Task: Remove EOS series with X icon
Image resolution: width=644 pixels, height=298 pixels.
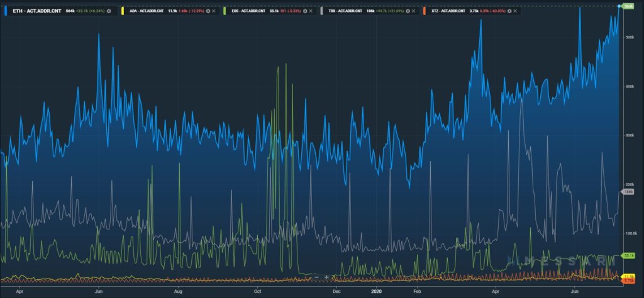Action: tap(311, 11)
